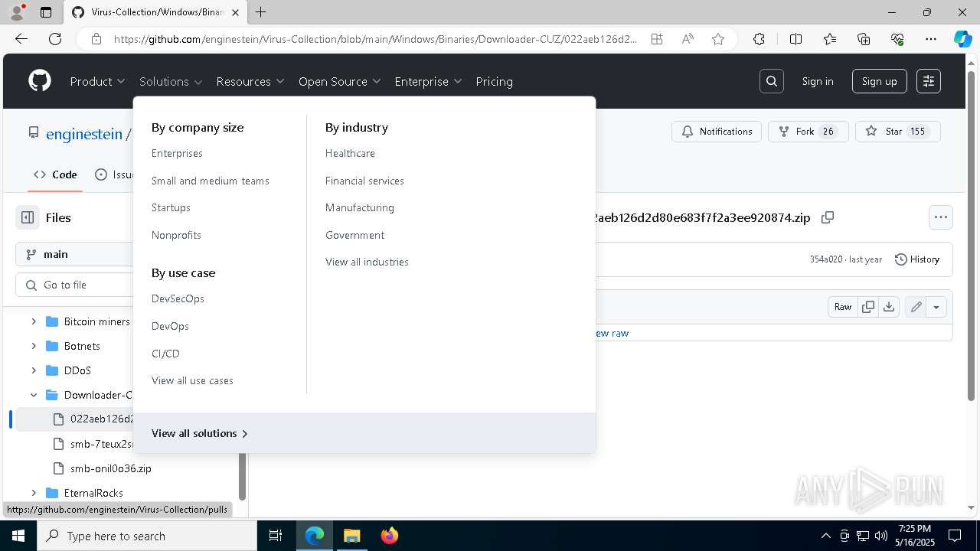Open Edge Settings and more menu
Viewport: 980px width, 551px height.
(931, 39)
